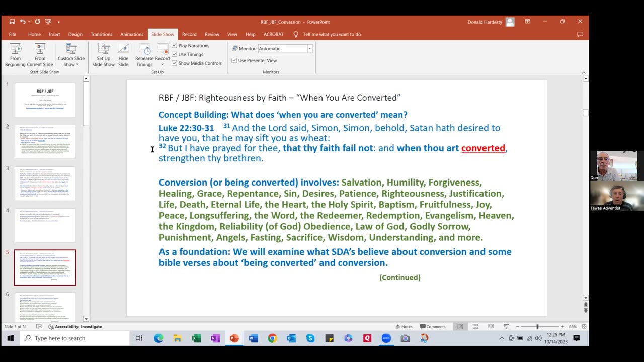The width and height of the screenshot is (644, 362).
Task: Toggle Show Media Controls checkbox
Action: point(175,63)
